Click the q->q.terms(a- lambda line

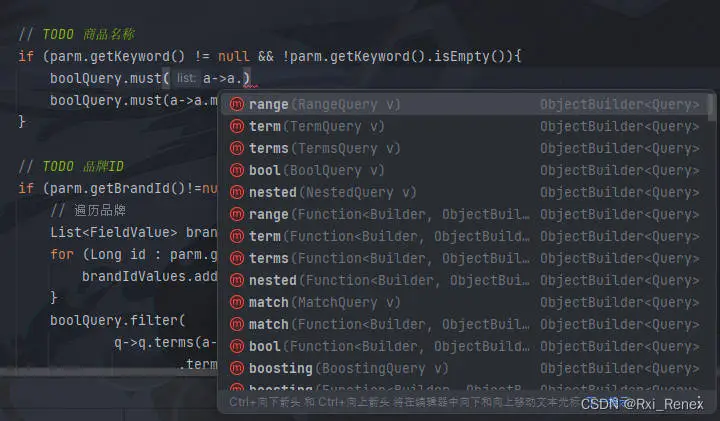pyautogui.click(x=166, y=342)
